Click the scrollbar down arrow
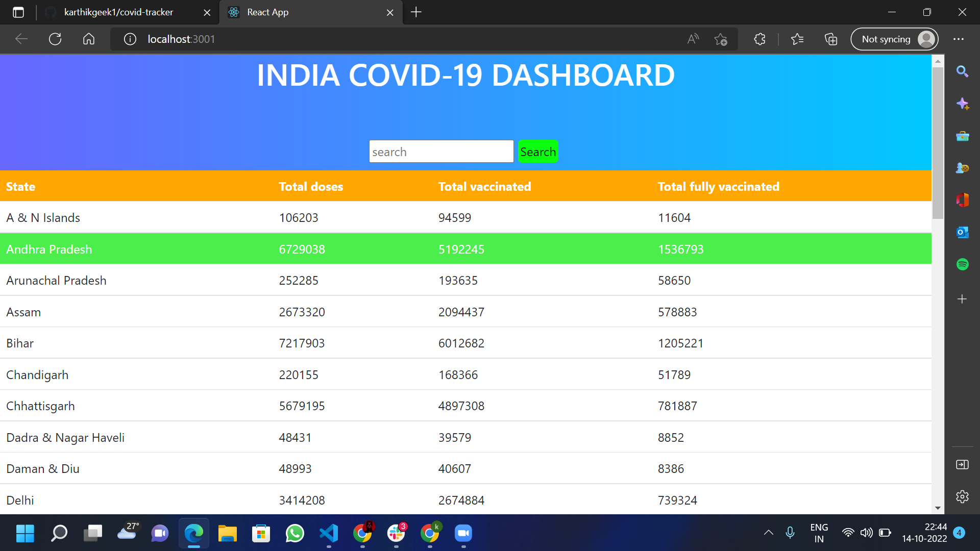This screenshot has height=551, width=980. tap(938, 508)
